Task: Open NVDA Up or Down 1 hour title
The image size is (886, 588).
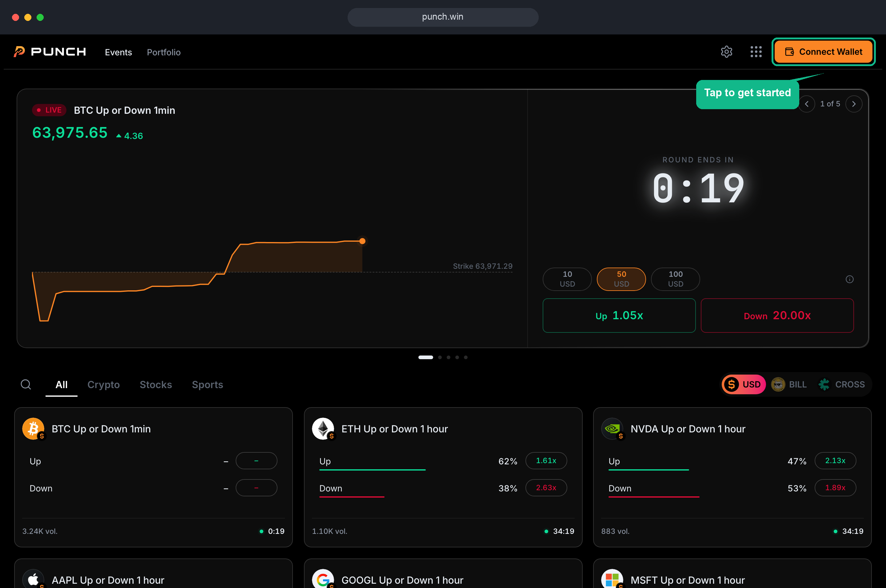Action: [688, 429]
